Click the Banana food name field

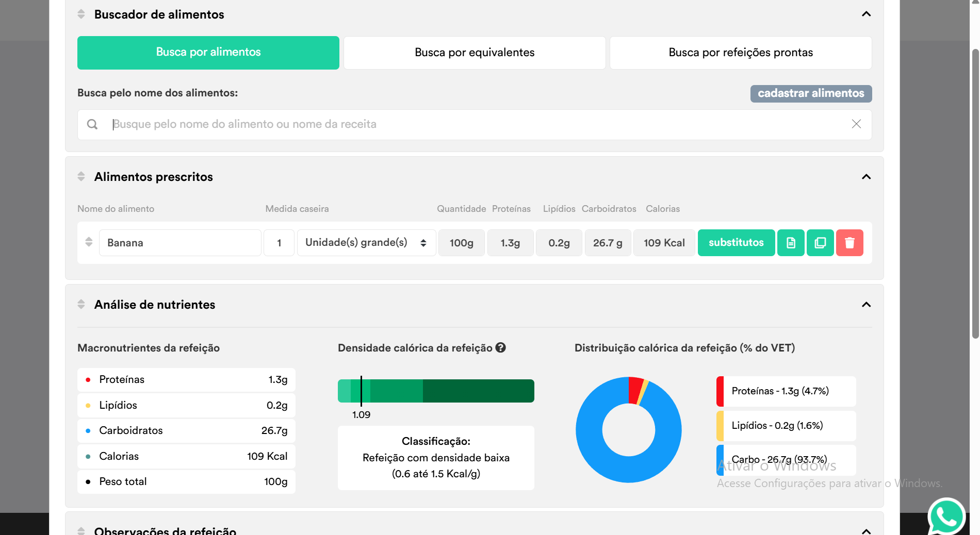[x=180, y=243]
